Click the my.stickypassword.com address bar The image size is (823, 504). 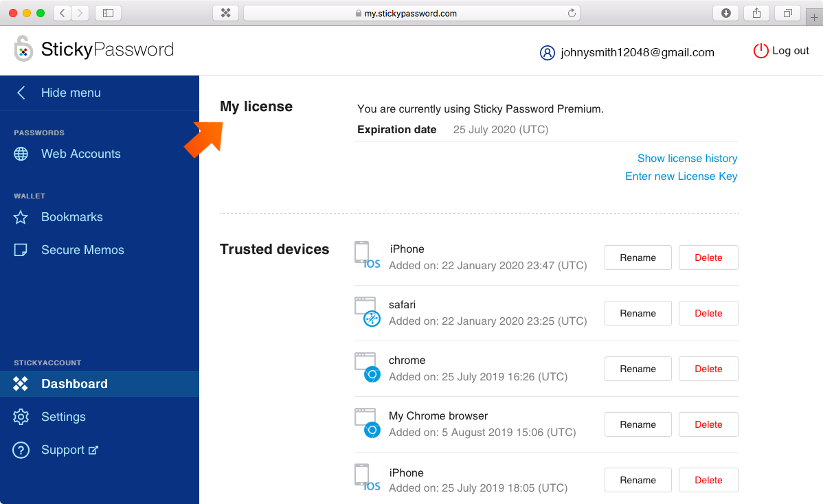[411, 13]
